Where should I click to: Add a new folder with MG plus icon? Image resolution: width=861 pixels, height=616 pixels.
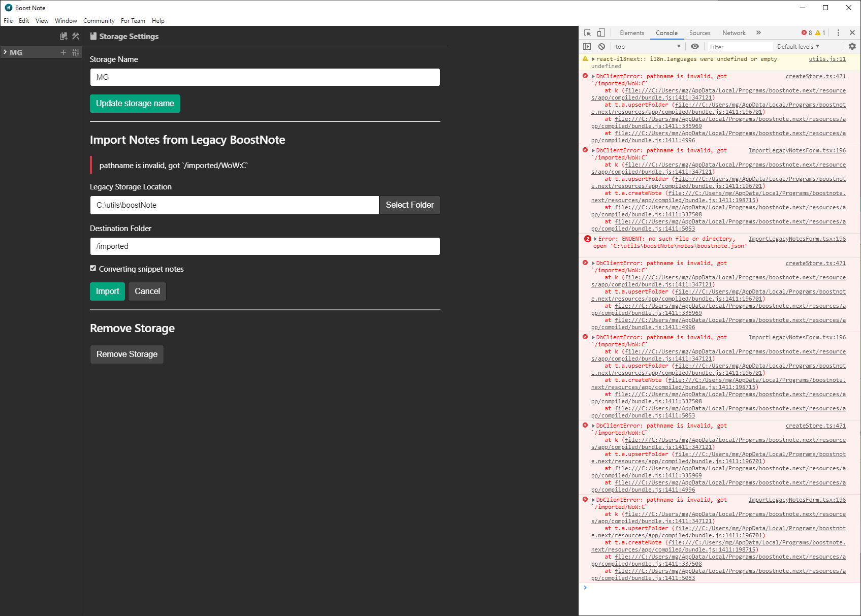63,52
